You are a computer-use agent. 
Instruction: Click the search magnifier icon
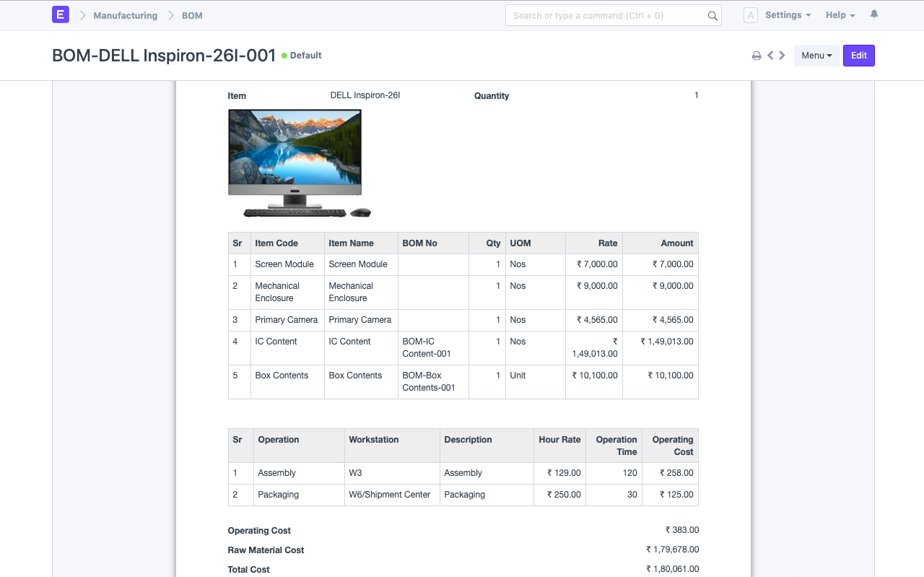pos(712,16)
